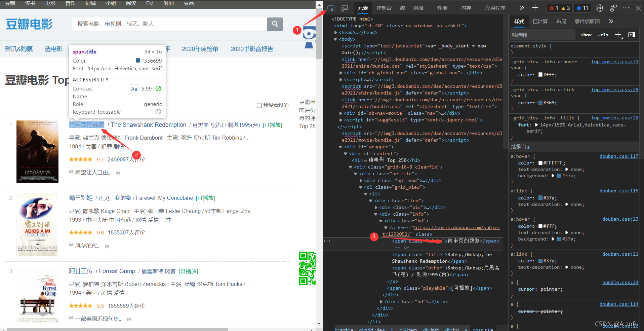Expand the a href element node
The image size is (644, 331).
(x=386, y=228)
